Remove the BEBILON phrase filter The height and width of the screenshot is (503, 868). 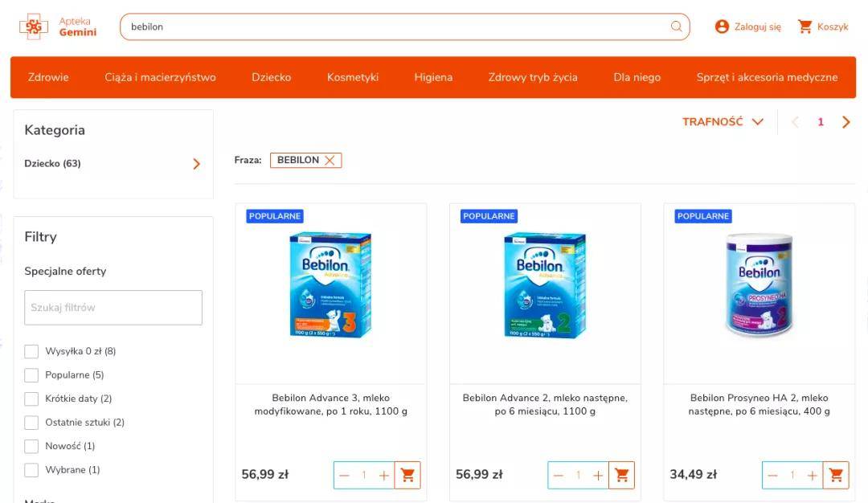330,160
